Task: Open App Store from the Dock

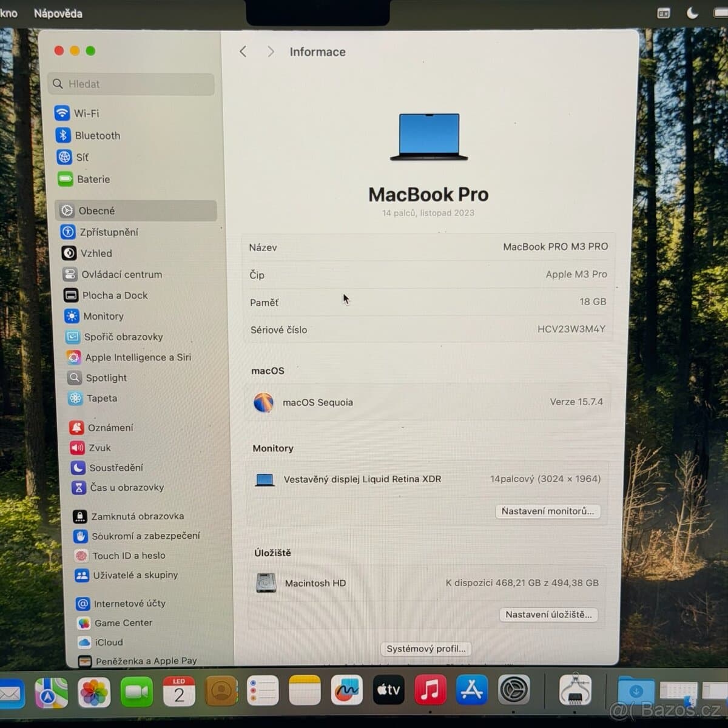Action: [x=472, y=690]
